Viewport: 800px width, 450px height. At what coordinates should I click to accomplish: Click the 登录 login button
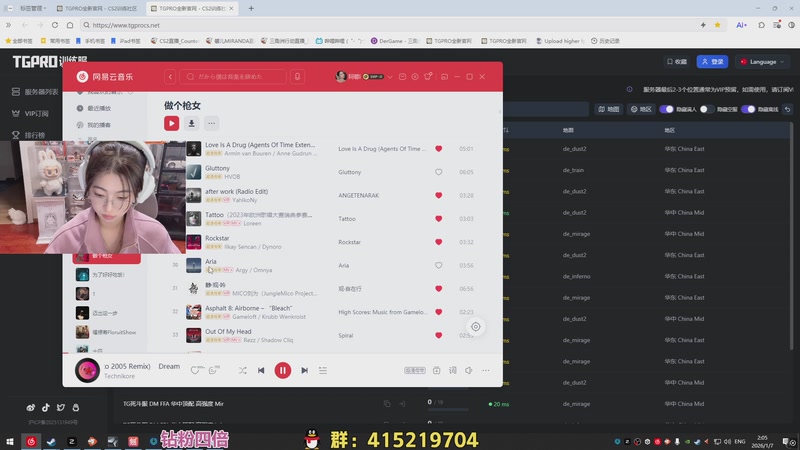[x=712, y=62]
